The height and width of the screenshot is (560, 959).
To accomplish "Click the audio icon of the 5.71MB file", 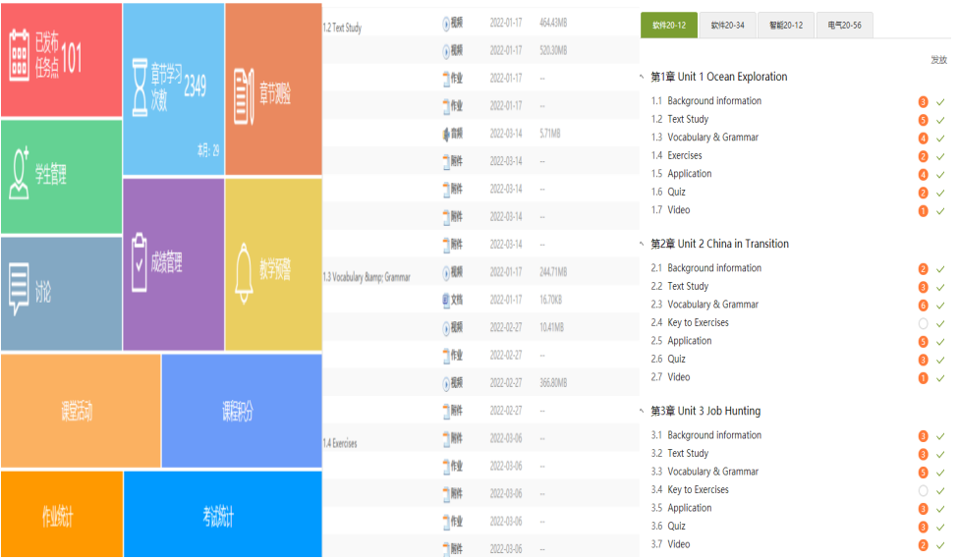I will (446, 134).
